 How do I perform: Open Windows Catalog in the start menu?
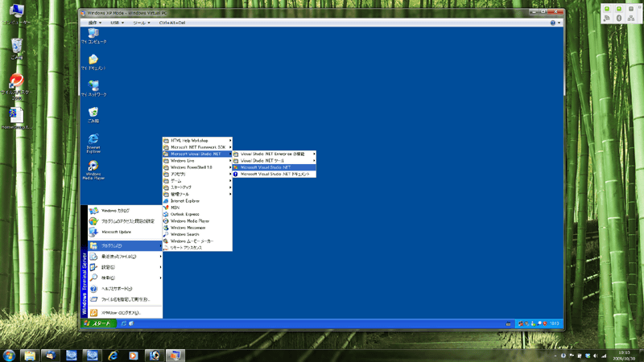(x=126, y=211)
